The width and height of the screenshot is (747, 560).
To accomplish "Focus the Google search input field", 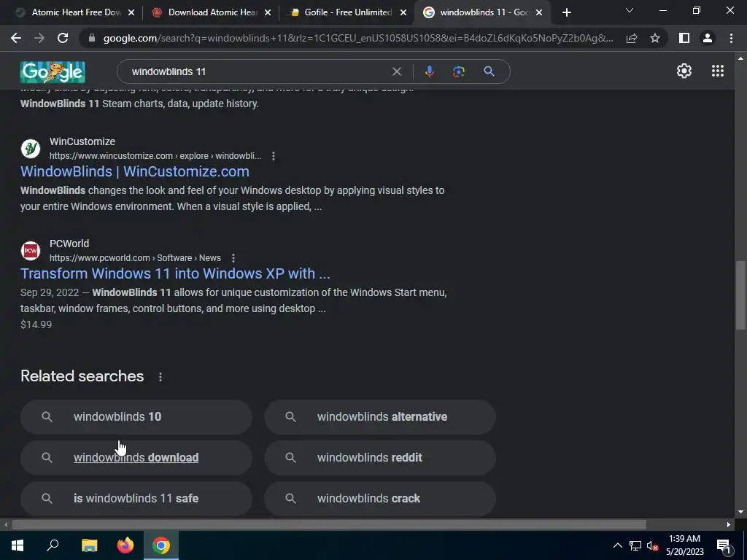I will 258,71.
